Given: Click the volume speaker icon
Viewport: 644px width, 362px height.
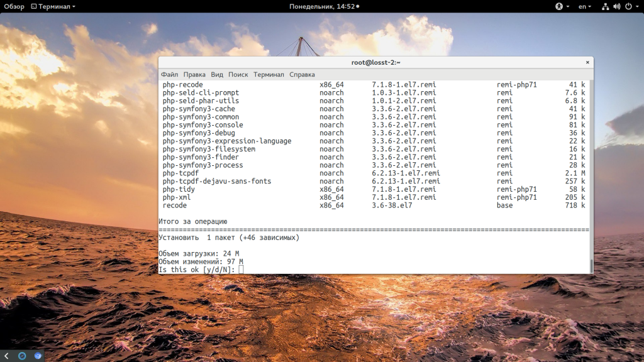Looking at the screenshot, I should point(616,6).
